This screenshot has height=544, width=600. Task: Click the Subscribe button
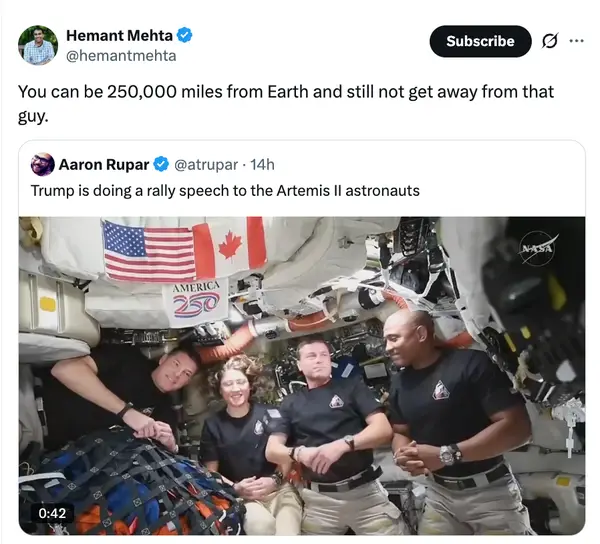(x=480, y=41)
